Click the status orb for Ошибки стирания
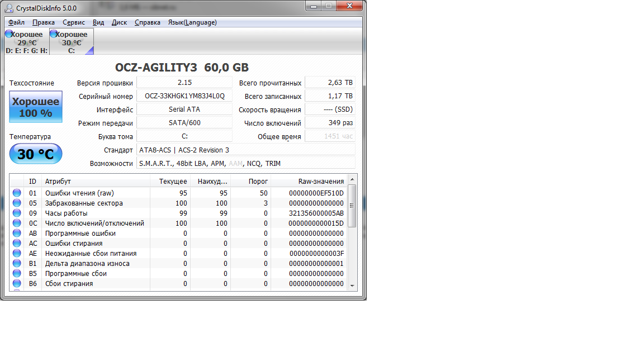 tap(17, 243)
